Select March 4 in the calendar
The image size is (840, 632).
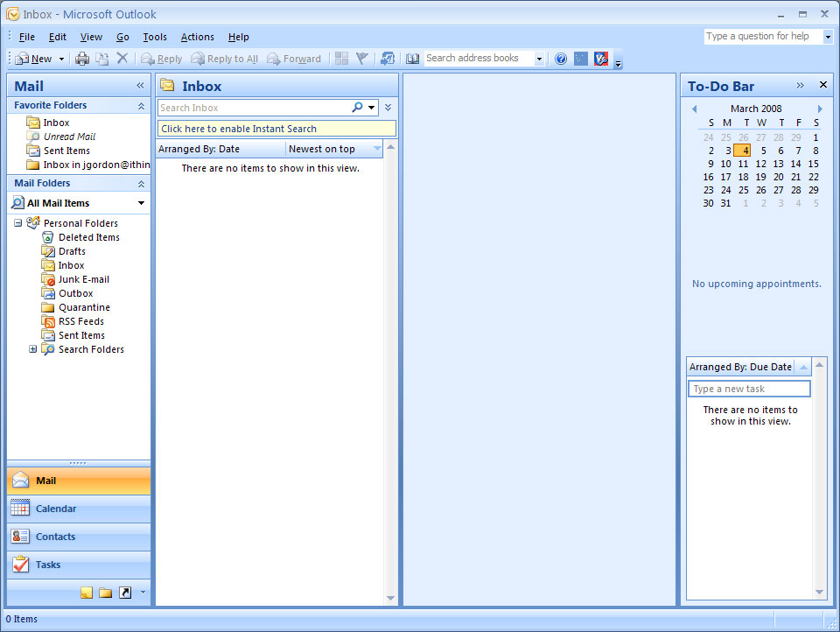pos(742,151)
